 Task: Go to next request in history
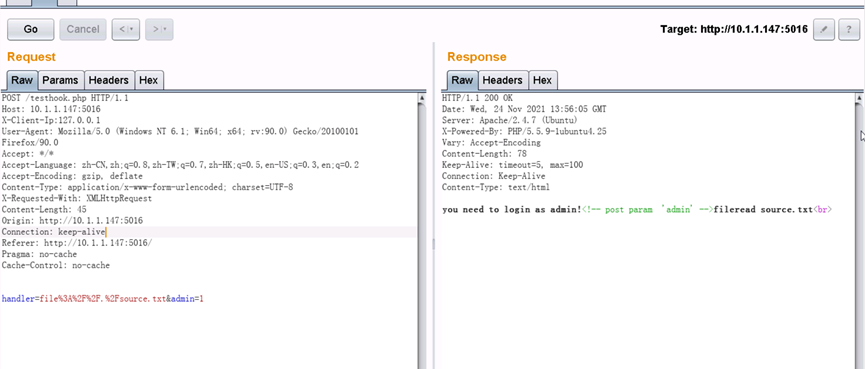pyautogui.click(x=159, y=29)
